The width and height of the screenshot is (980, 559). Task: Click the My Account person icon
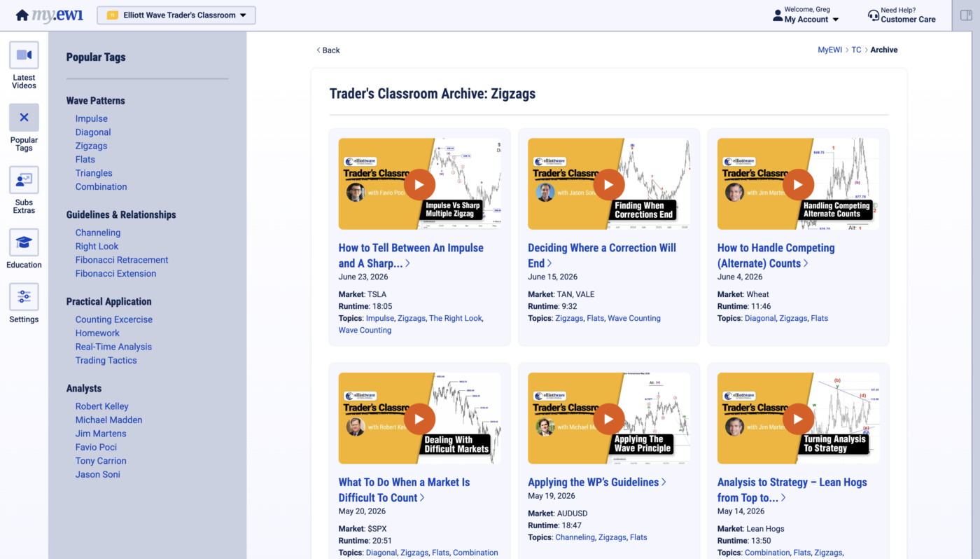[x=778, y=15]
